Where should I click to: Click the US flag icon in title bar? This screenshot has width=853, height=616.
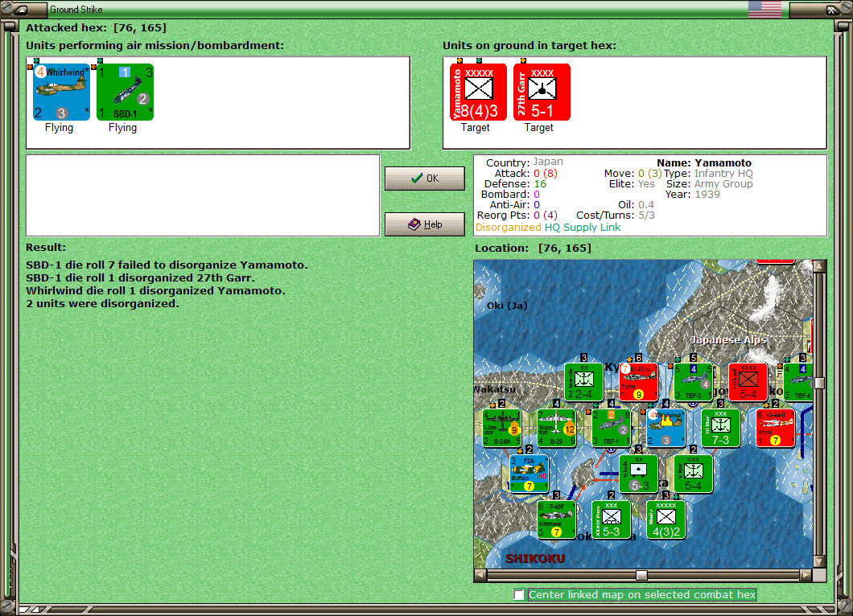coord(764,9)
